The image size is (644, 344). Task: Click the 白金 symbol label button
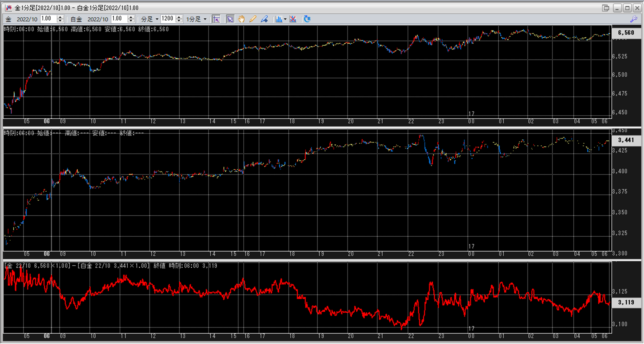[x=76, y=19]
